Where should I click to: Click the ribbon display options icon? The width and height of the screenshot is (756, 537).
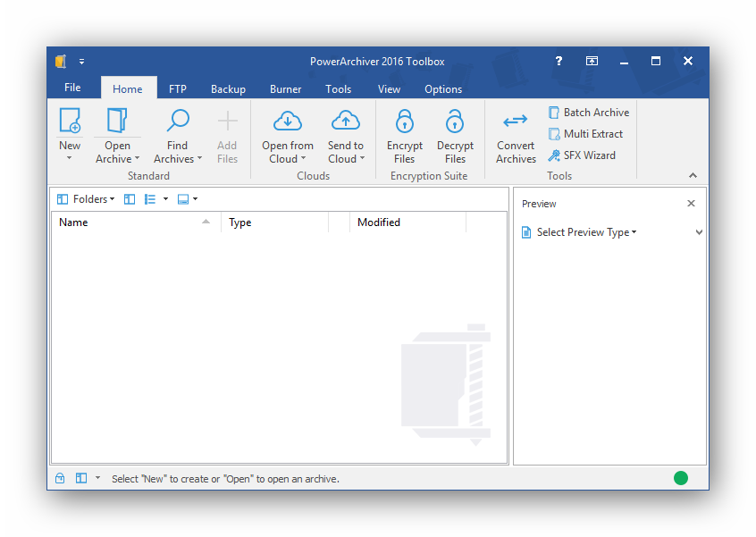tap(592, 61)
